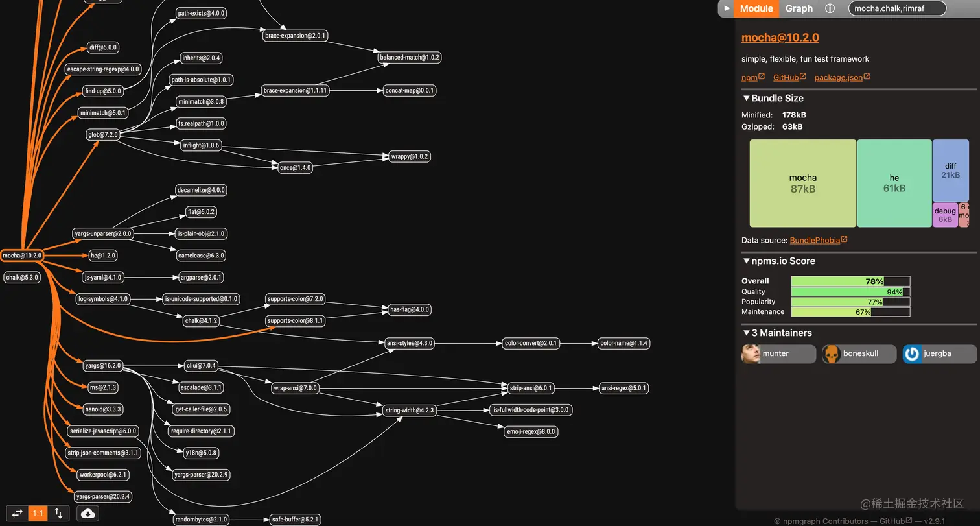Viewport: 980px width, 526px height.
Task: Click the diff 21kB treemap block
Action: [950, 171]
